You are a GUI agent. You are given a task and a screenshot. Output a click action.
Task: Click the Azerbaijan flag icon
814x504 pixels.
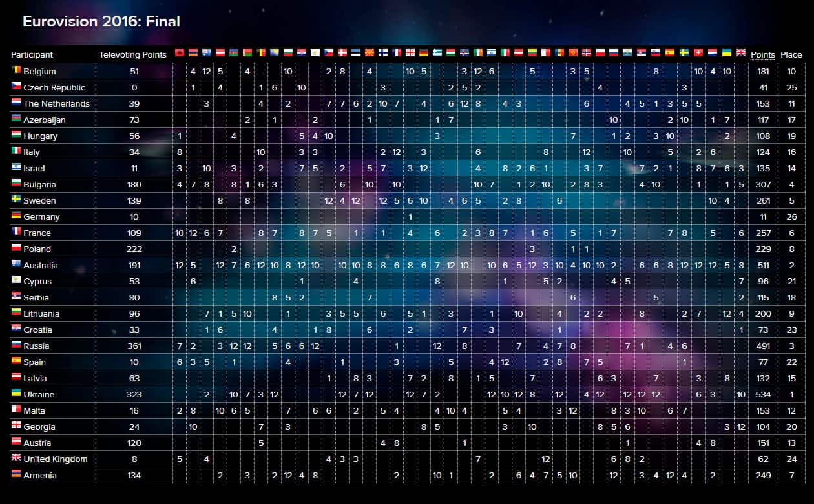[x=16, y=120]
